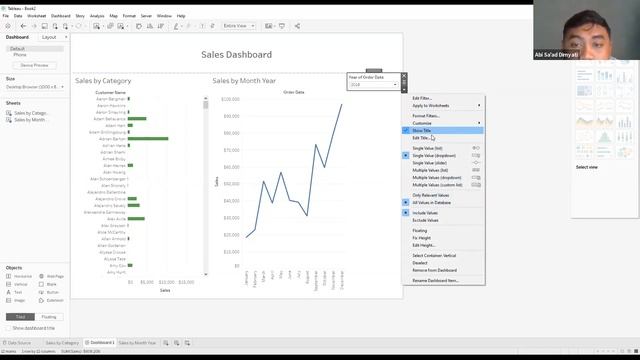The width and height of the screenshot is (640, 360).
Task: Select Include Values option
Action: coord(443,213)
